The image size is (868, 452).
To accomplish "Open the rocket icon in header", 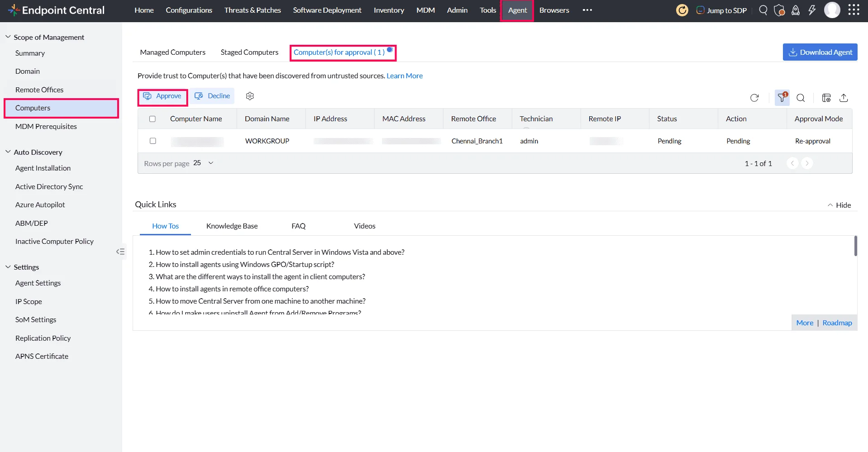I will tap(796, 10).
